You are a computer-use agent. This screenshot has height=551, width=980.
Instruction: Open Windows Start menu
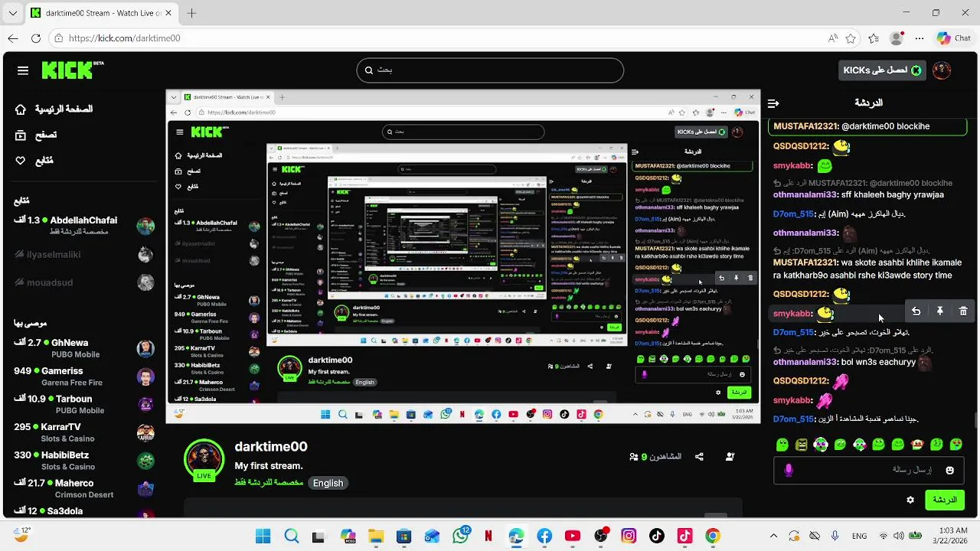tap(263, 536)
